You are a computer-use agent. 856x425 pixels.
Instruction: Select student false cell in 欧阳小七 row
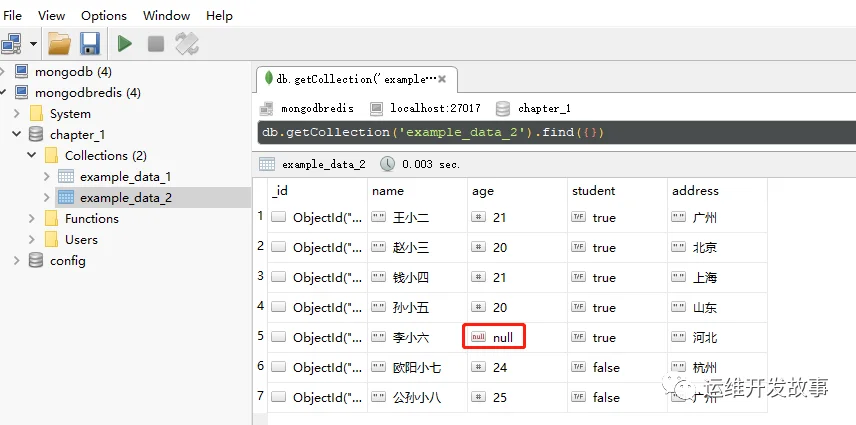[617, 368]
